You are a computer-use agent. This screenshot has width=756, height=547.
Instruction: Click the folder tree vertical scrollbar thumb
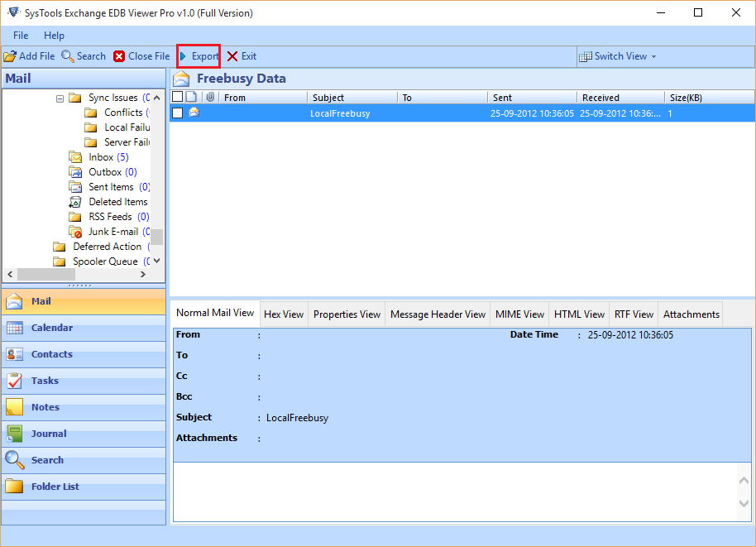tap(156, 237)
